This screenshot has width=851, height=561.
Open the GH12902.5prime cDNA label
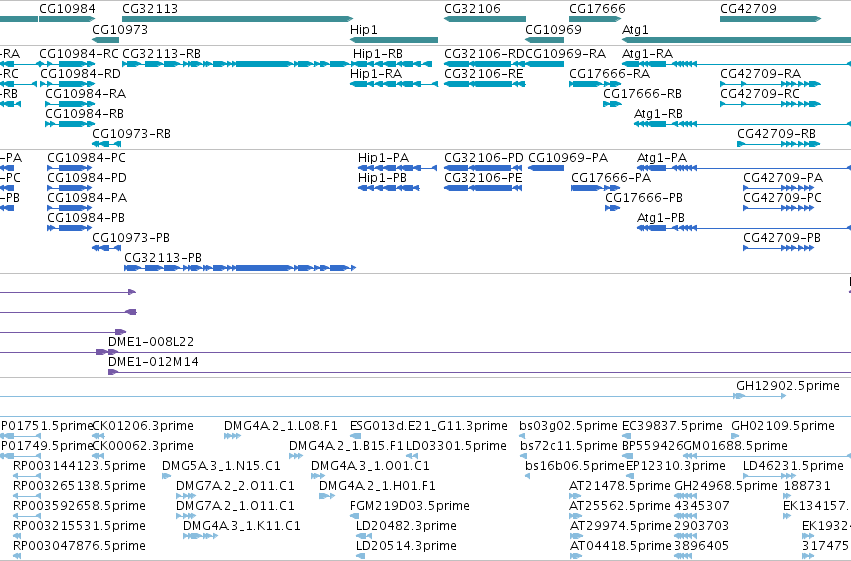pyautogui.click(x=788, y=386)
